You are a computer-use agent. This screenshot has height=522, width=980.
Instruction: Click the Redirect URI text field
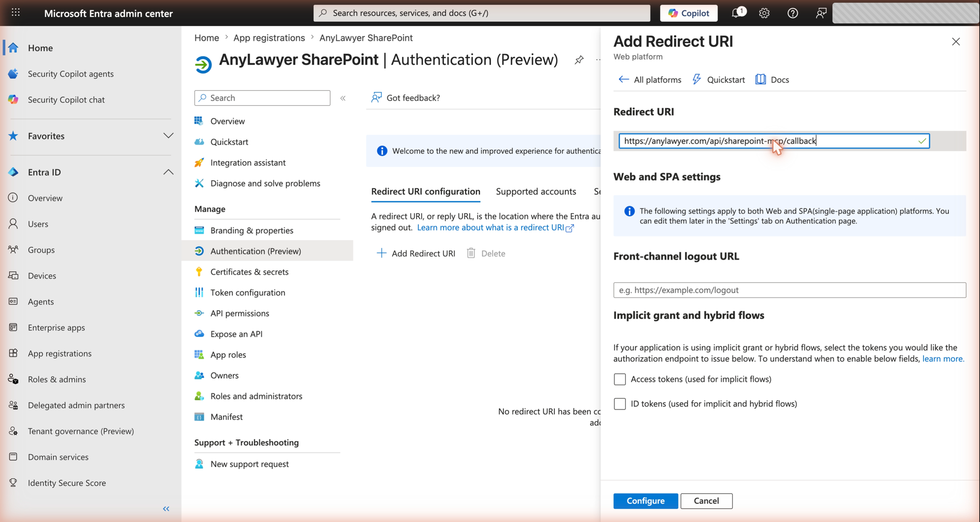(774, 141)
